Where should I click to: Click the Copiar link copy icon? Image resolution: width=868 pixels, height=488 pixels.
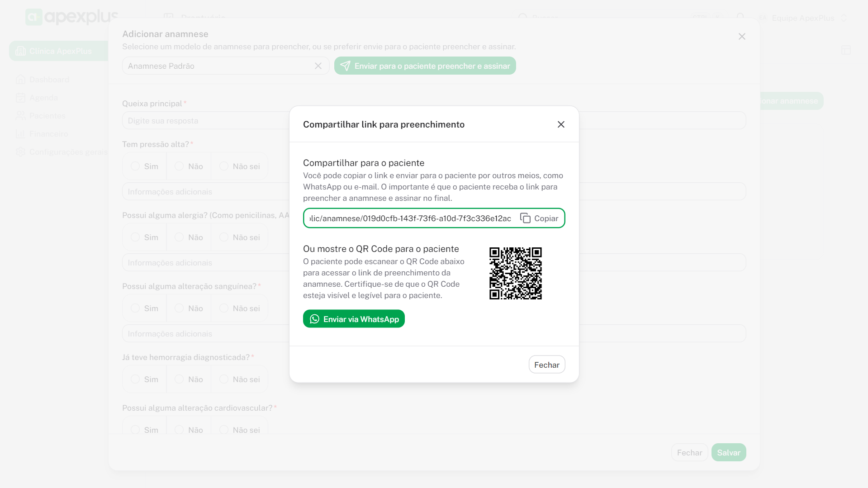[525, 218]
